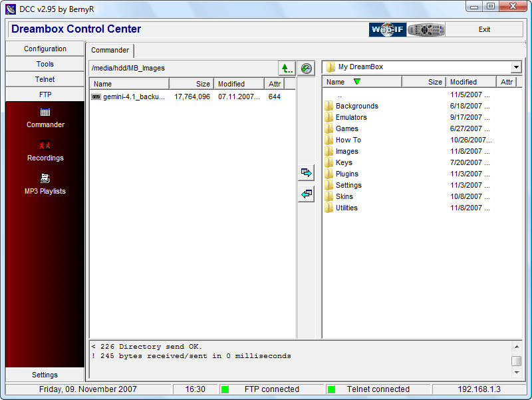This screenshot has height=400, width=532.
Task: Click the DCC application title icon
Action: tap(11, 9)
